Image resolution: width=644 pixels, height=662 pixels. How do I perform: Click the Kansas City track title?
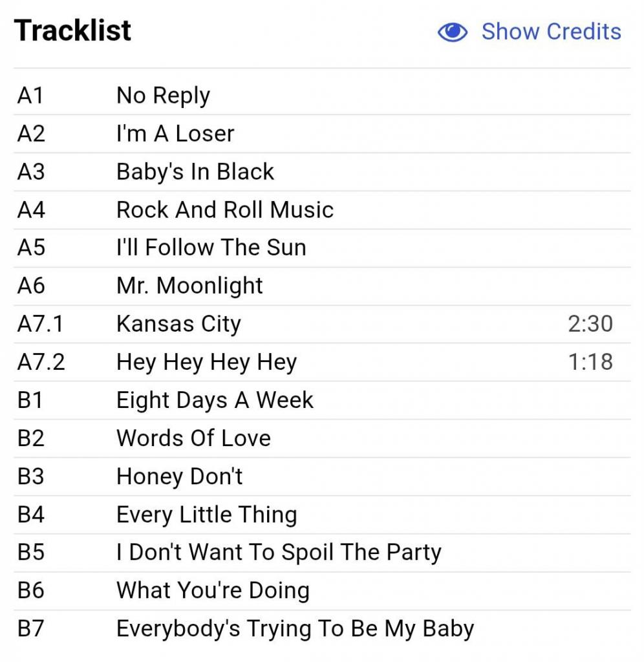(x=178, y=324)
